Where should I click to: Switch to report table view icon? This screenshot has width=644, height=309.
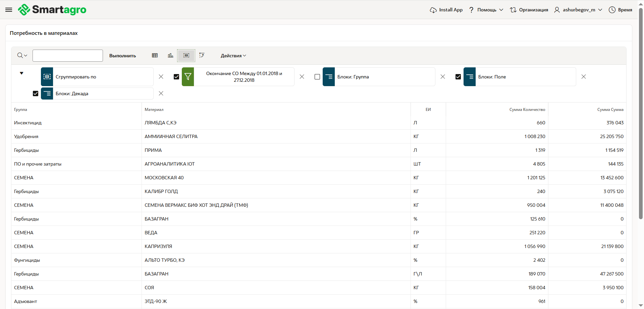pos(155,56)
